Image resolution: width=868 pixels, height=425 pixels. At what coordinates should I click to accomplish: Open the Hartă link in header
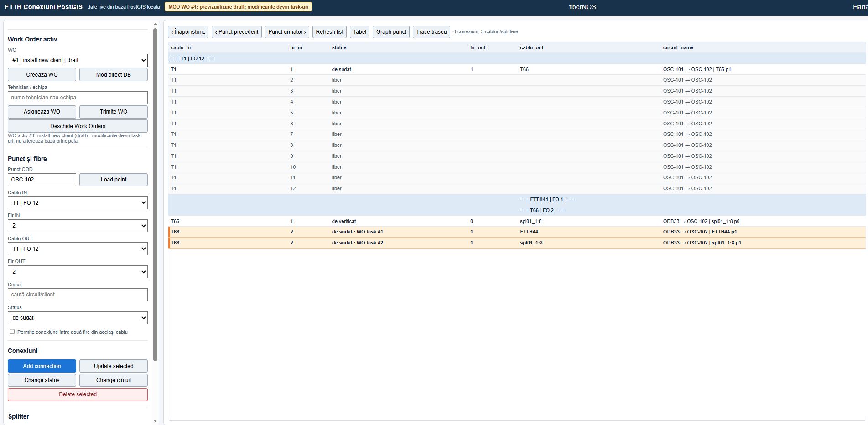click(x=860, y=7)
